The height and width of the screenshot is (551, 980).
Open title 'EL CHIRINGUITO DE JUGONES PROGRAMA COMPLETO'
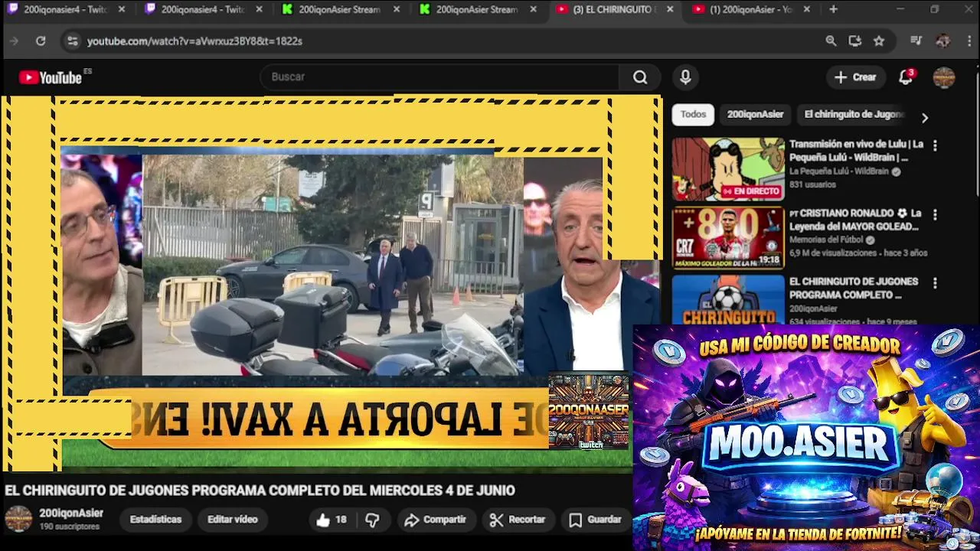pos(854,288)
